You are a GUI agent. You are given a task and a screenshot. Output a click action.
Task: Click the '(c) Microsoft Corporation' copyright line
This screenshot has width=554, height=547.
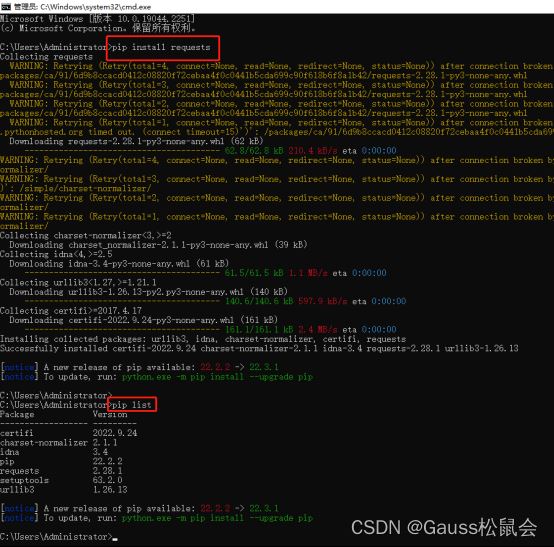pos(98,28)
